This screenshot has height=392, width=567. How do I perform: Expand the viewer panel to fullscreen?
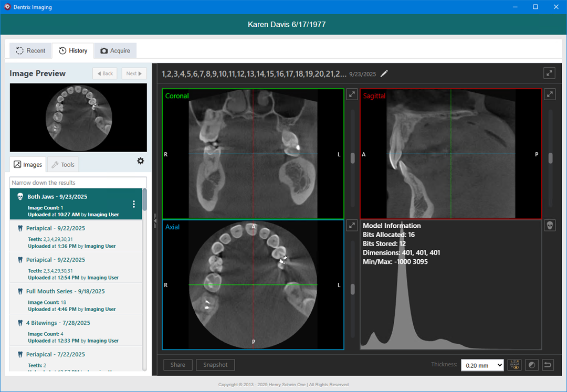[x=549, y=73]
